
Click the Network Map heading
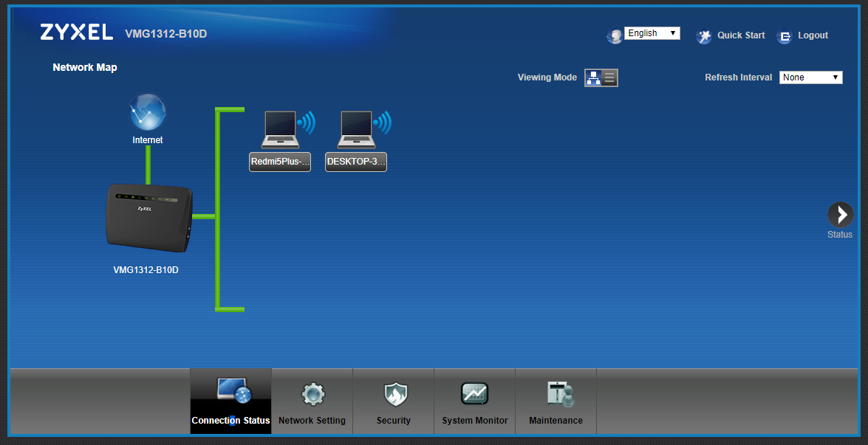[85, 67]
